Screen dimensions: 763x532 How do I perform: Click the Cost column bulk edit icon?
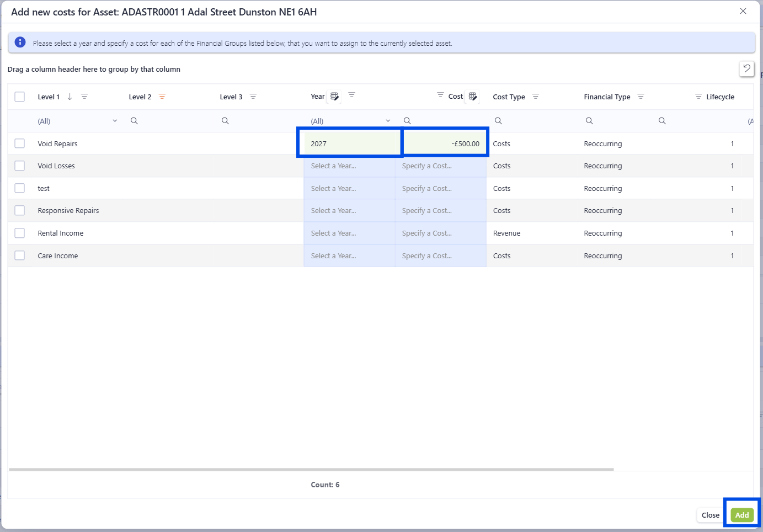click(473, 97)
